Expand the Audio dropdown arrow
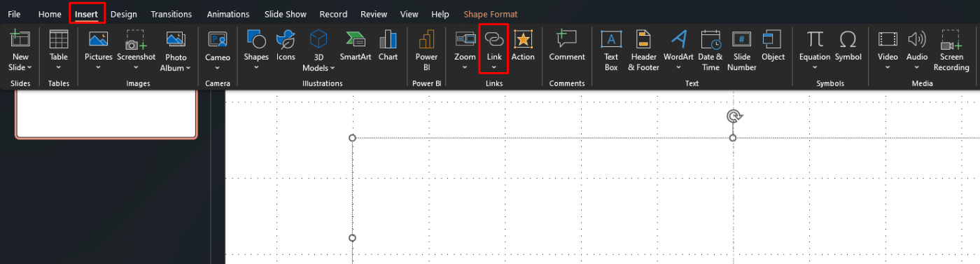This screenshot has width=980, height=264. point(917,68)
